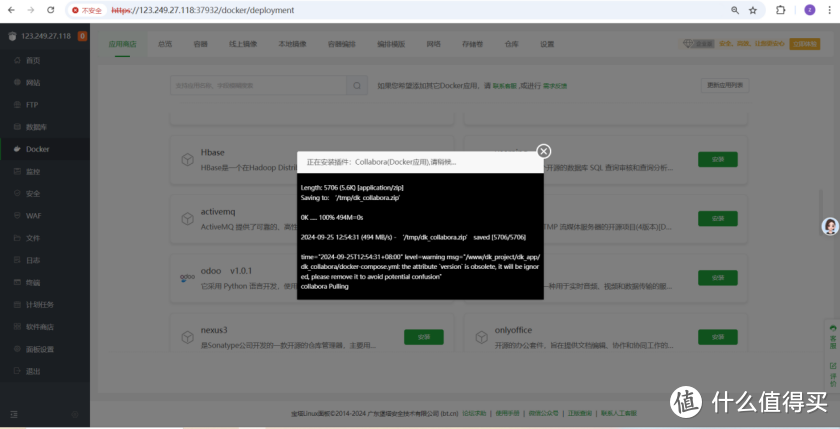Open the 正版查询 footer link
Viewport: 840px width, 429px height.
coord(580,413)
